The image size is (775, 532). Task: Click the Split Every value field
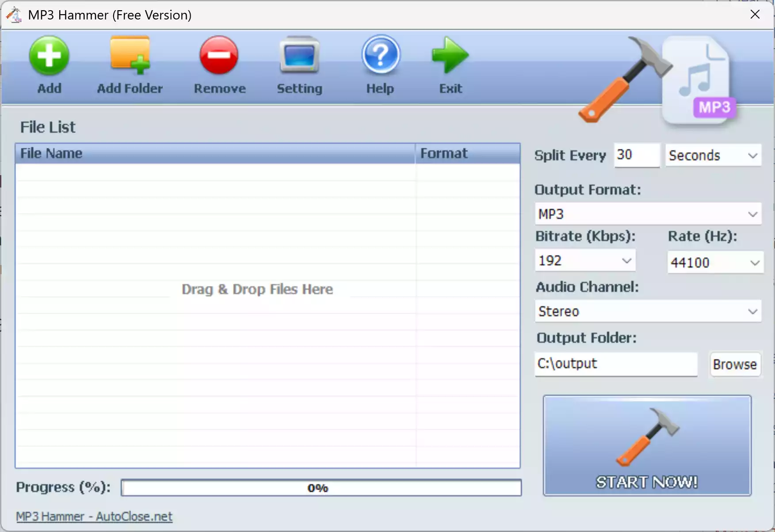[x=637, y=155]
